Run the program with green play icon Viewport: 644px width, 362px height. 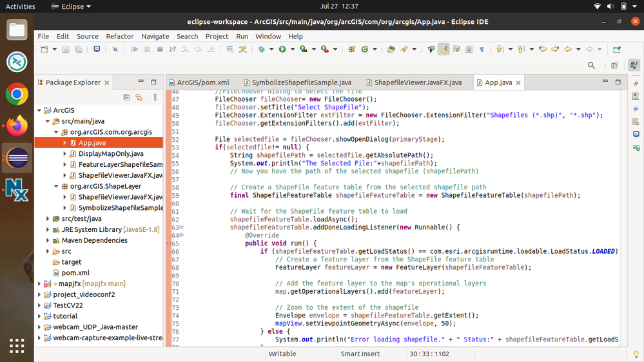click(282, 50)
